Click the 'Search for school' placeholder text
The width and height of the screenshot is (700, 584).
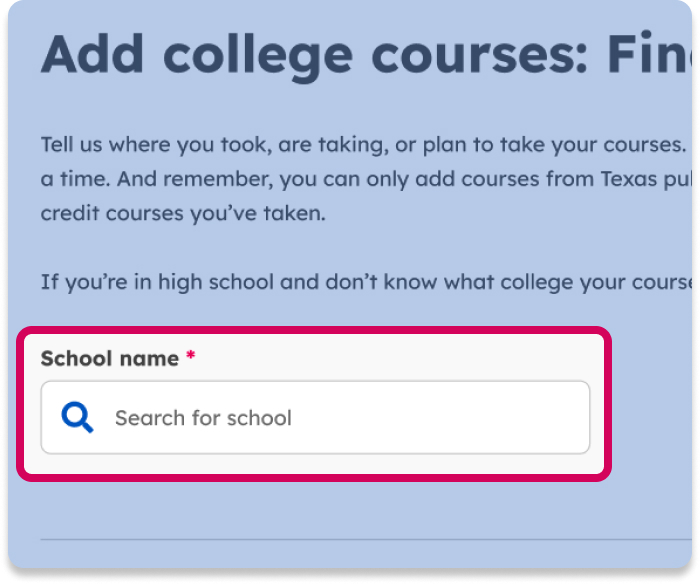[203, 417]
